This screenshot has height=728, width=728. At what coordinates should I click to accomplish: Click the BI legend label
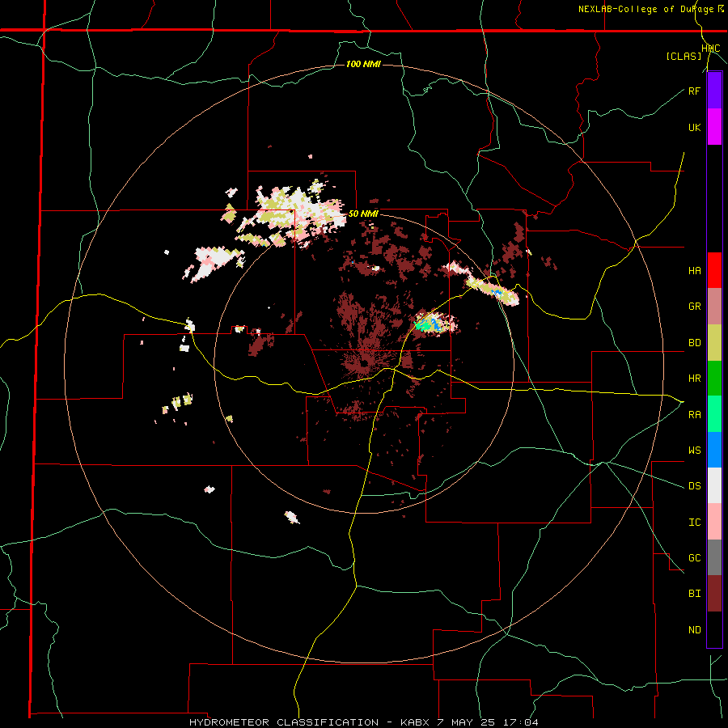(x=694, y=594)
